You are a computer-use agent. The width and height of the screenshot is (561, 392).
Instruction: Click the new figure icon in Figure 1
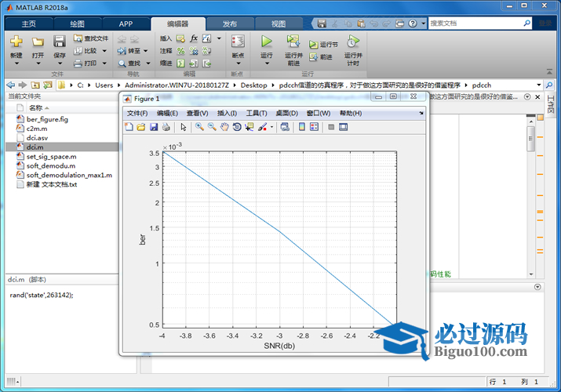[x=129, y=127]
